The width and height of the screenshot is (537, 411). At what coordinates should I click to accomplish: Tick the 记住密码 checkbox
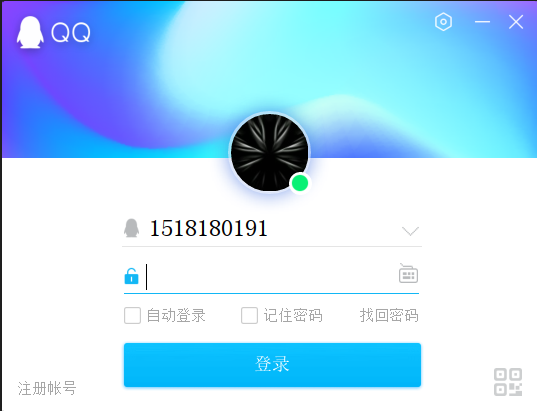[x=249, y=315]
